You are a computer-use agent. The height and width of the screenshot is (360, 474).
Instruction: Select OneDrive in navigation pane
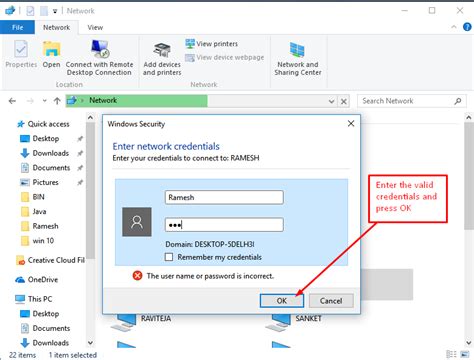click(x=37, y=280)
